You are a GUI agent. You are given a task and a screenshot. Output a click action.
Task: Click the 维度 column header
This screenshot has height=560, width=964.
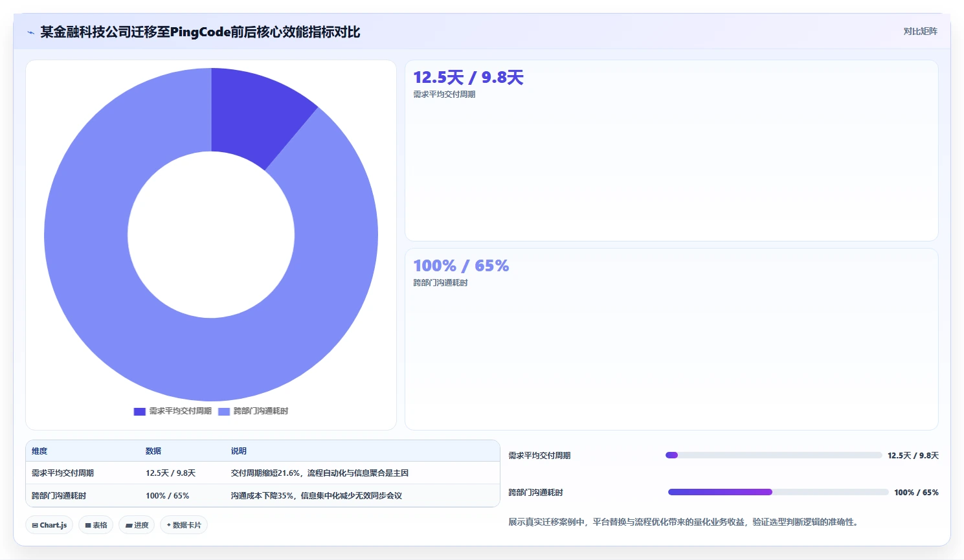click(39, 451)
